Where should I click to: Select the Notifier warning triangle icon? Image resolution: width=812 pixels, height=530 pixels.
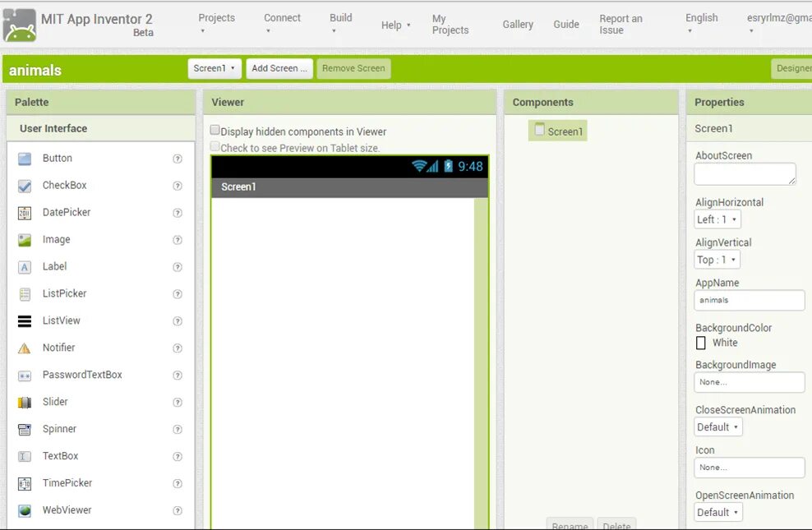tap(25, 348)
